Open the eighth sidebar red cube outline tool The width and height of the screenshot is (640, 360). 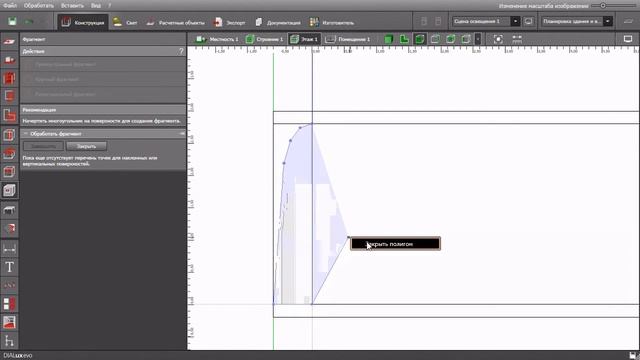click(9, 172)
